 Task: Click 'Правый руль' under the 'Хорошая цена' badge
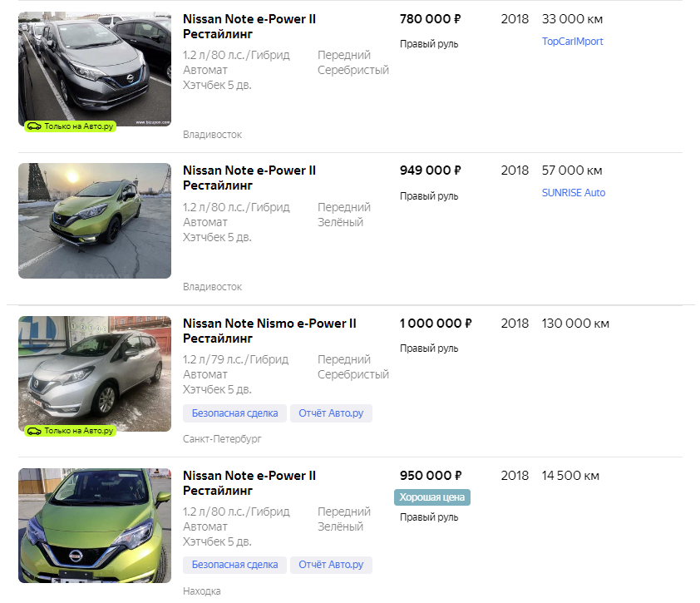429,517
